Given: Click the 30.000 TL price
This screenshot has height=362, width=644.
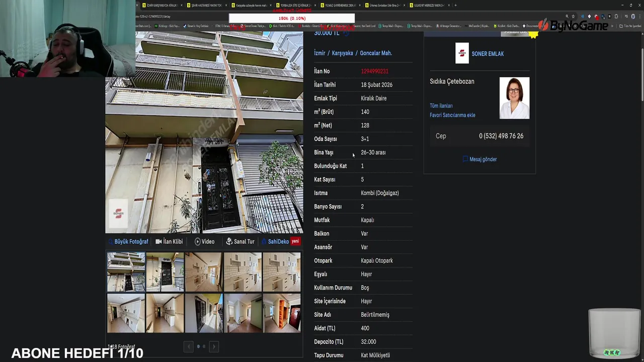Looking at the screenshot, I should [x=327, y=33].
